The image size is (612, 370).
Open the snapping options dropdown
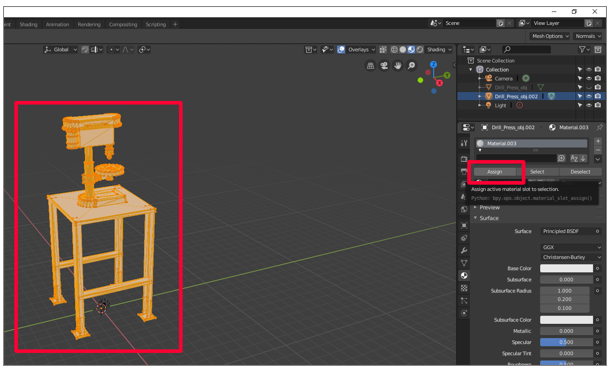pos(97,50)
